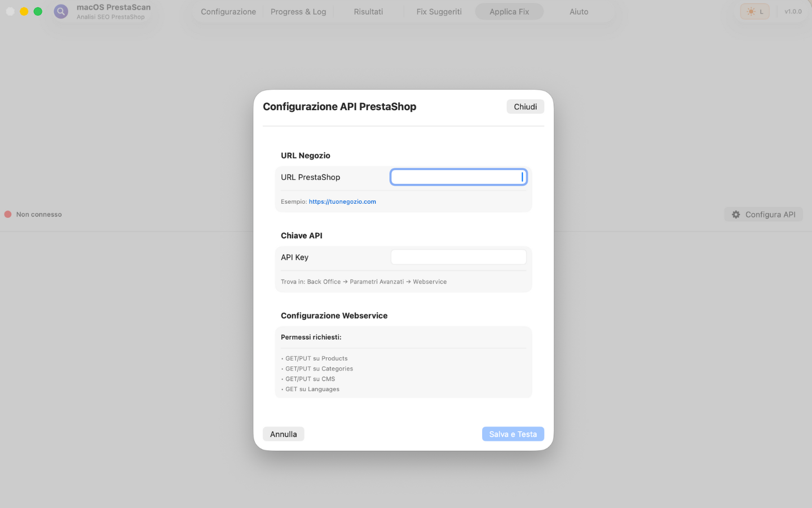Focus the URL PrestaShop text field
The width and height of the screenshot is (812, 508).
click(458, 177)
